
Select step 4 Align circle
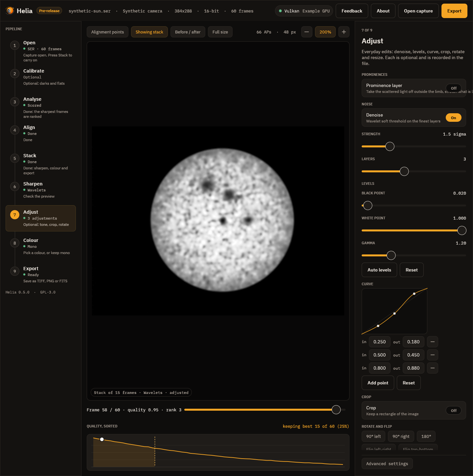14,130
